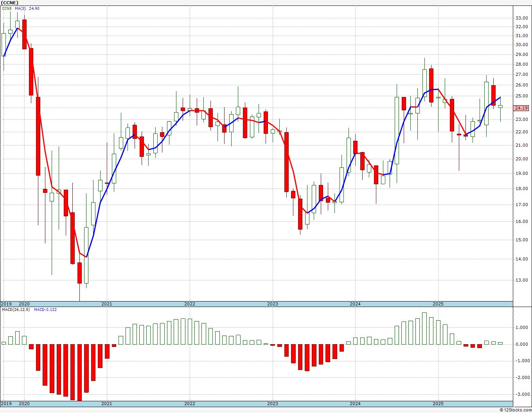Select 2022 on the price chart time axis

190,304
